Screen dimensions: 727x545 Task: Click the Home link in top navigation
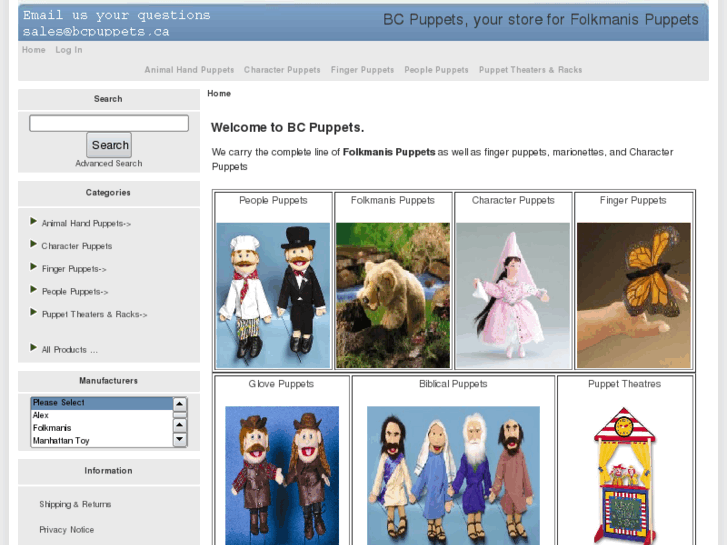34,50
